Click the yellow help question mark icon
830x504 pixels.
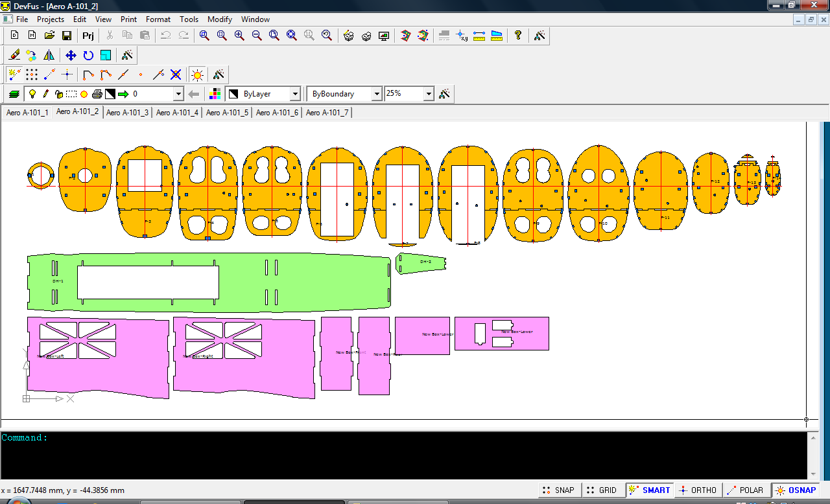(x=517, y=36)
